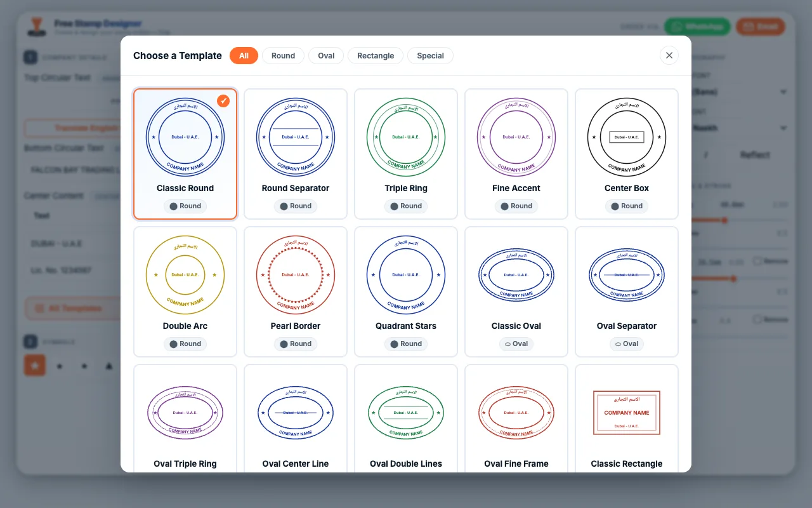Choose the Classic Rectangle template
The height and width of the screenshot is (508, 812).
click(x=627, y=418)
